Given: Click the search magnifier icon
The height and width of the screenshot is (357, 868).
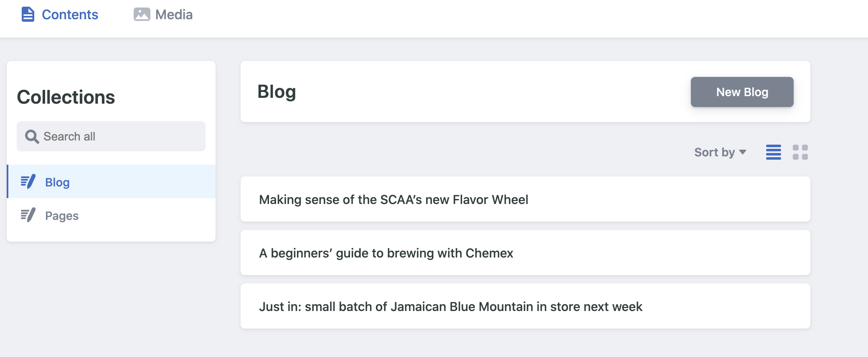Looking at the screenshot, I should click(32, 136).
